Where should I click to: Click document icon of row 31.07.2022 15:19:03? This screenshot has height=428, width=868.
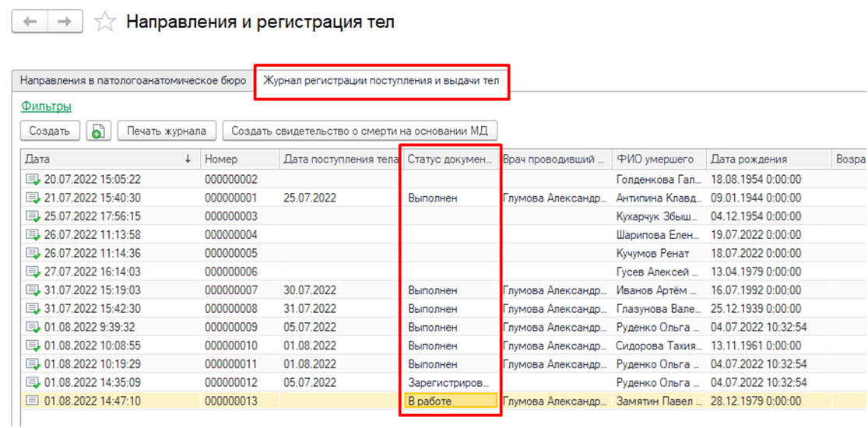[x=33, y=290]
